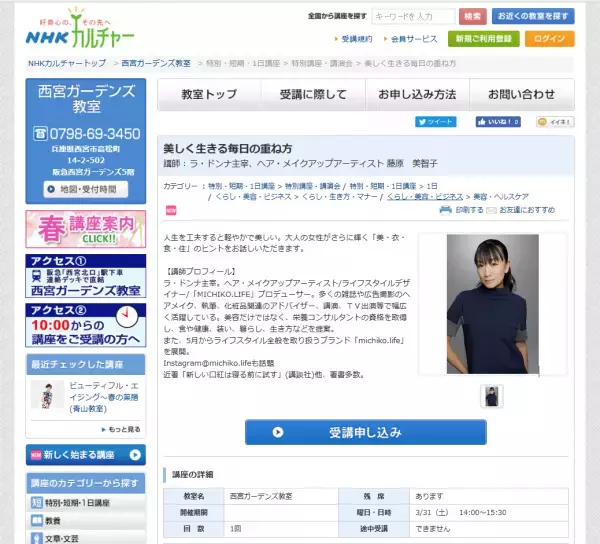Click book icon beside 教養

(37, 521)
